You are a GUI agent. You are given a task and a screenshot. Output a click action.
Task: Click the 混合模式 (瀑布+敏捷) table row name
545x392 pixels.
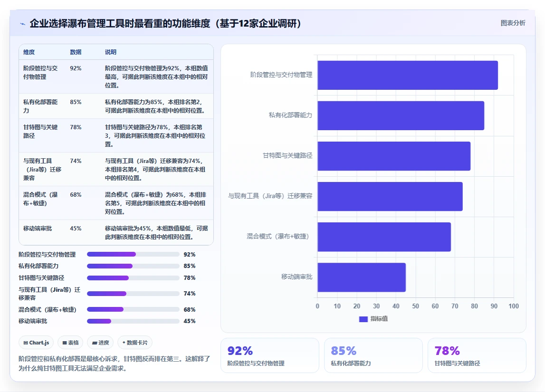point(40,199)
